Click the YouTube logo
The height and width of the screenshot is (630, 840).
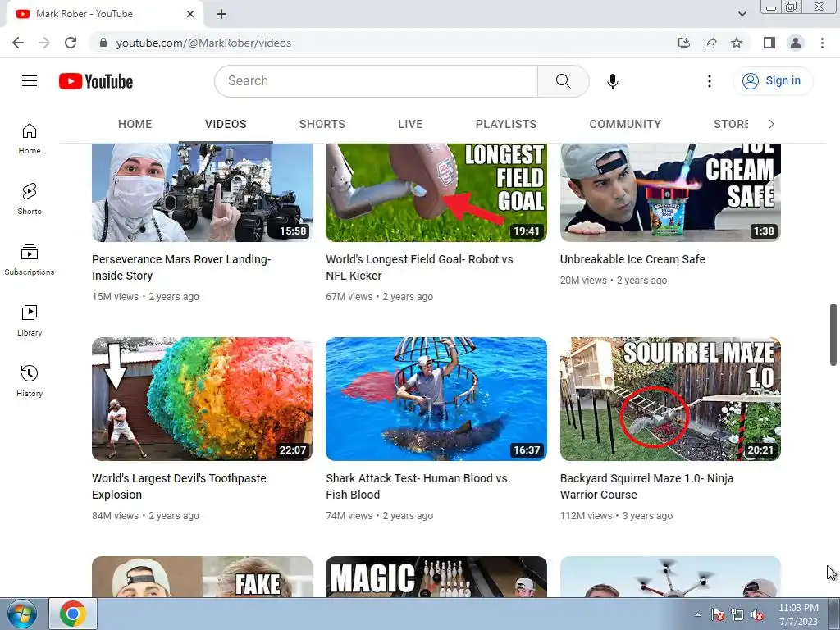pyautogui.click(x=96, y=81)
